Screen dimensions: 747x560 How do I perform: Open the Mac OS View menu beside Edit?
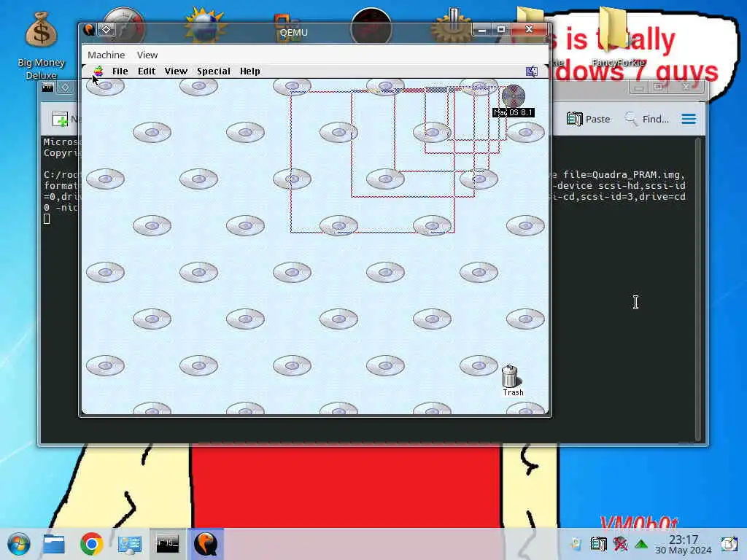(176, 71)
